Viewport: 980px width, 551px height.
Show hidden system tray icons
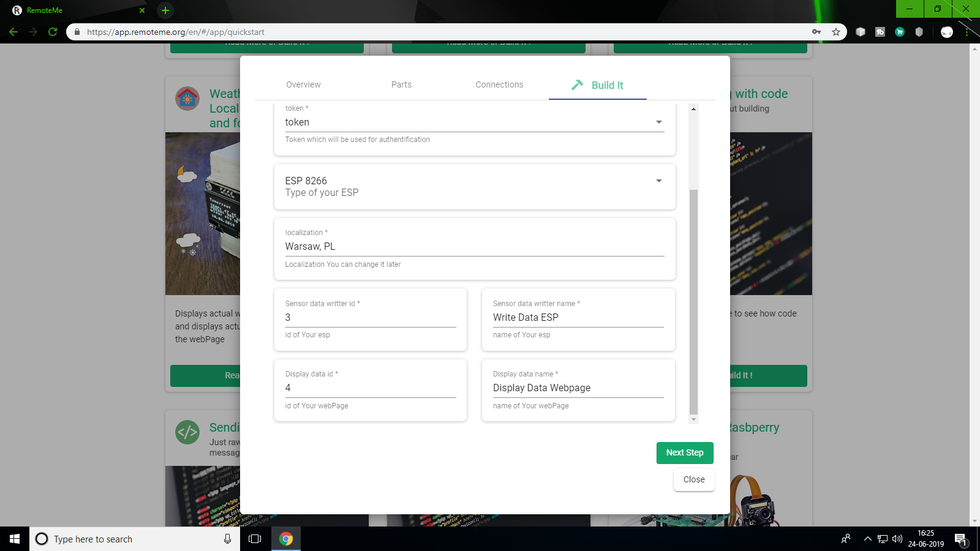[x=867, y=539]
